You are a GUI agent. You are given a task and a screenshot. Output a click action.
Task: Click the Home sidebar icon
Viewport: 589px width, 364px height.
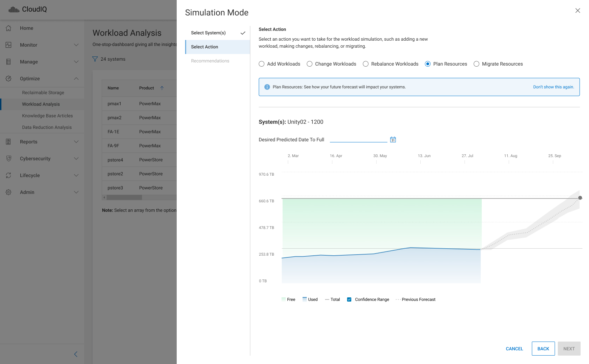click(9, 28)
